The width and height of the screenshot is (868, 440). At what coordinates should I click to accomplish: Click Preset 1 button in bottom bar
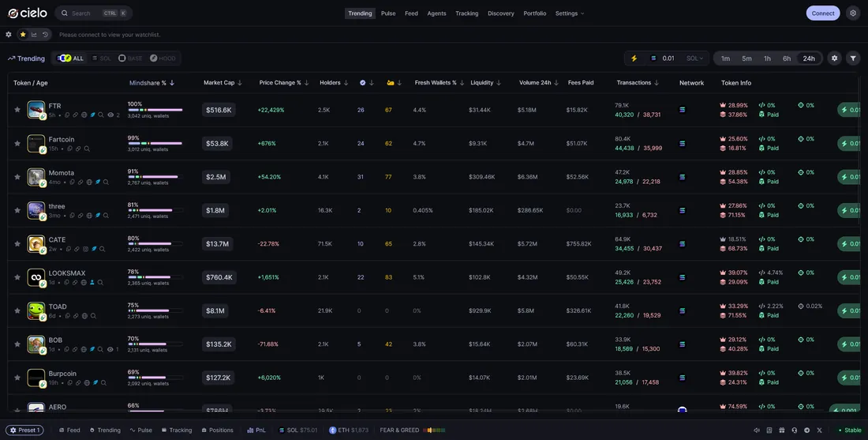[x=24, y=430]
